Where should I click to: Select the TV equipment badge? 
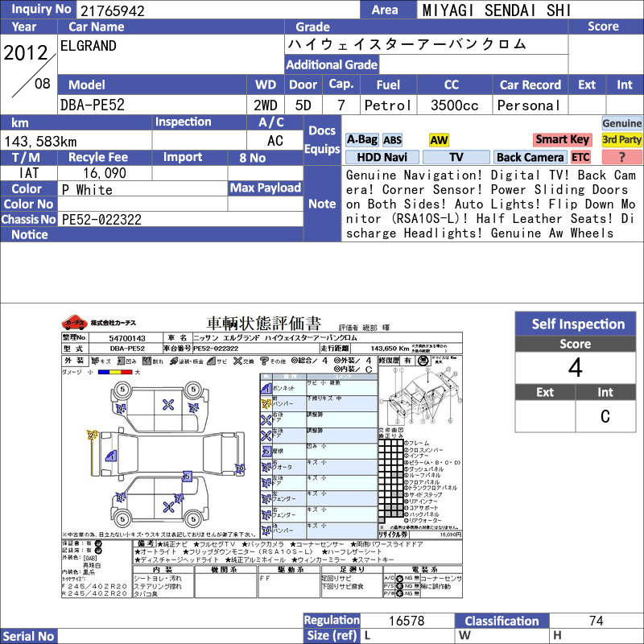456,157
